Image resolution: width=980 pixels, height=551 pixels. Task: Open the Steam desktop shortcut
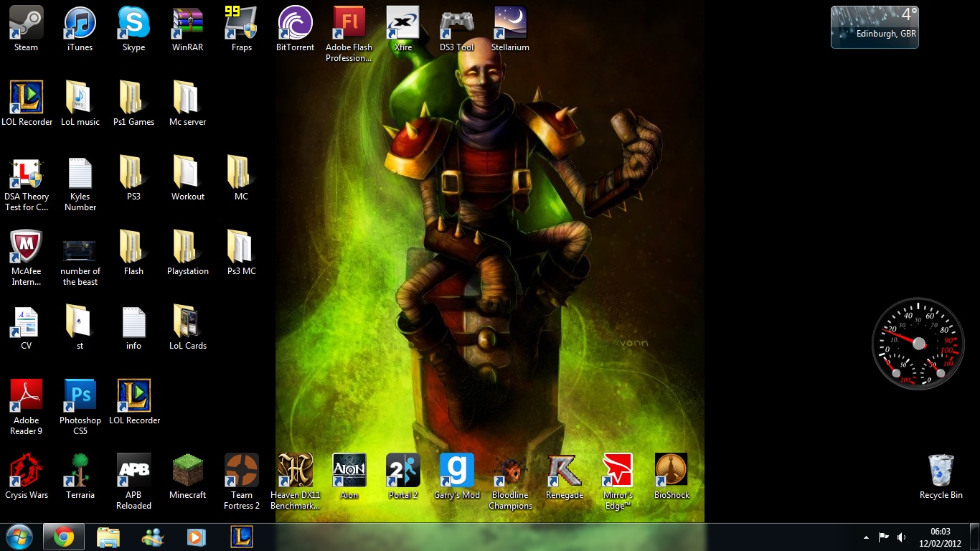[x=27, y=24]
